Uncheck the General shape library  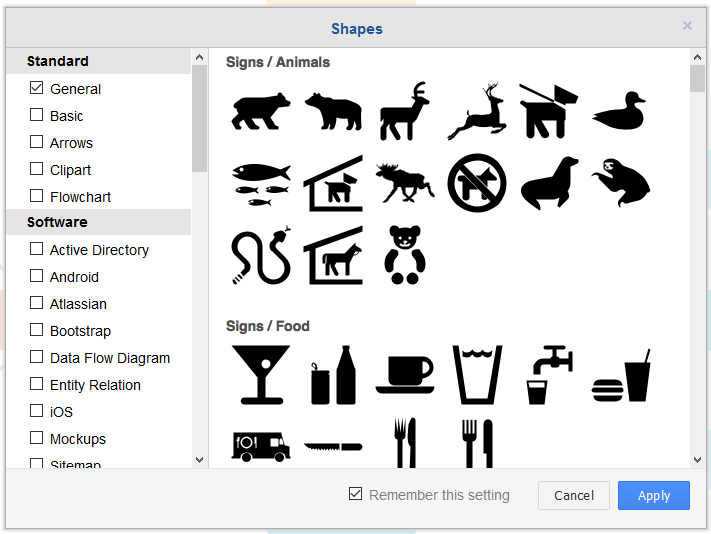click(36, 87)
